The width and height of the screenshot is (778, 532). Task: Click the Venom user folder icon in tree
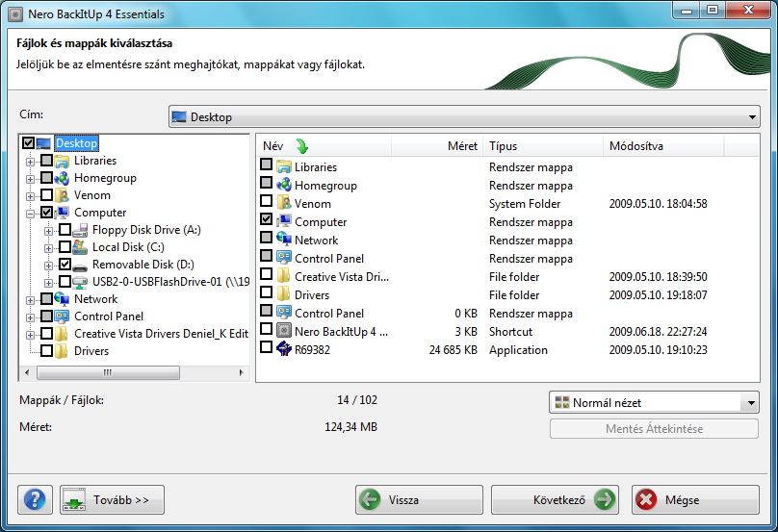tap(63, 195)
